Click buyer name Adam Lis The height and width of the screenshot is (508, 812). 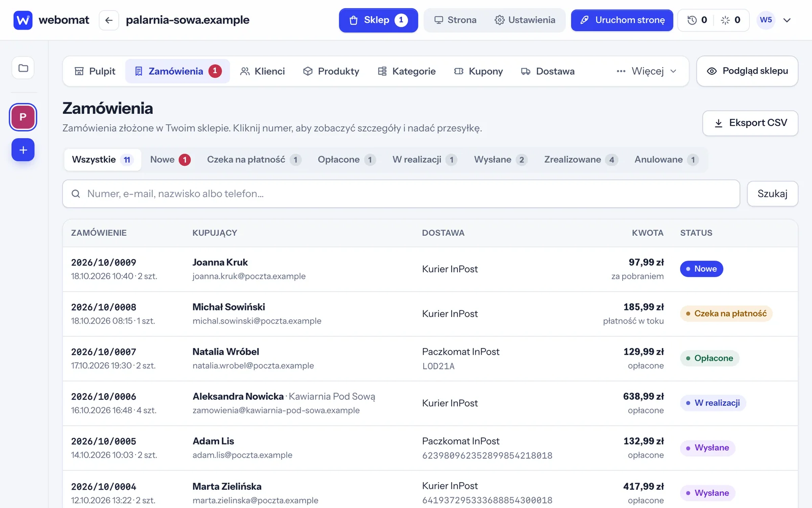[213, 441]
